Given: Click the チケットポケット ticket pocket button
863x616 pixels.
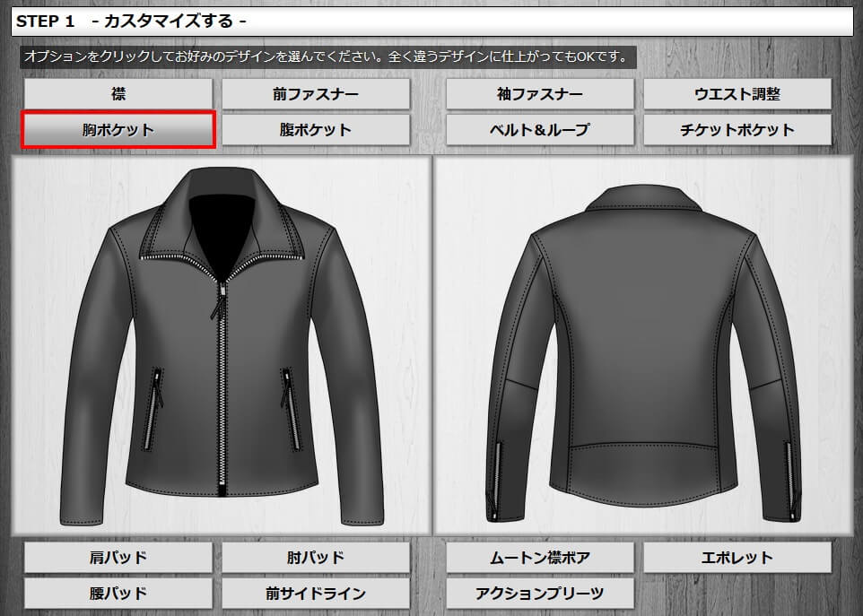Looking at the screenshot, I should pos(737,130).
